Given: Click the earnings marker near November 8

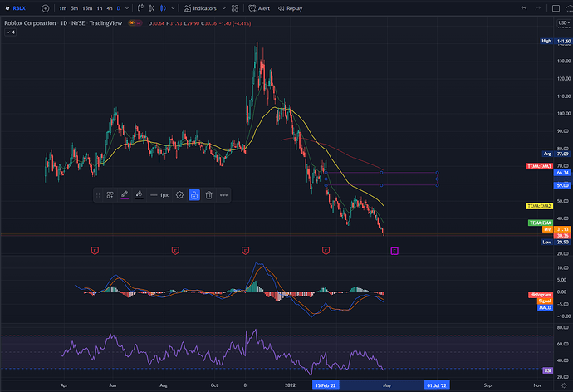Looking at the screenshot, I should pyautogui.click(x=245, y=251).
